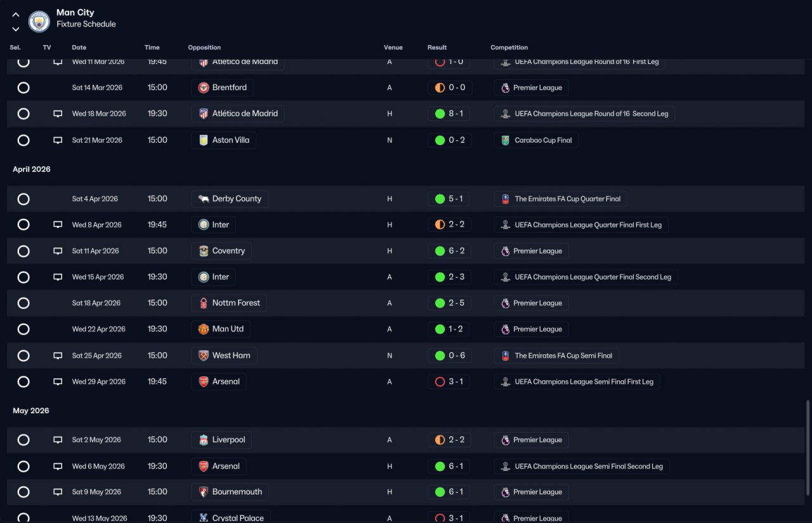Viewport: 812px width, 523px height.
Task: Click the down chevron beside Man City
Action: click(x=16, y=29)
